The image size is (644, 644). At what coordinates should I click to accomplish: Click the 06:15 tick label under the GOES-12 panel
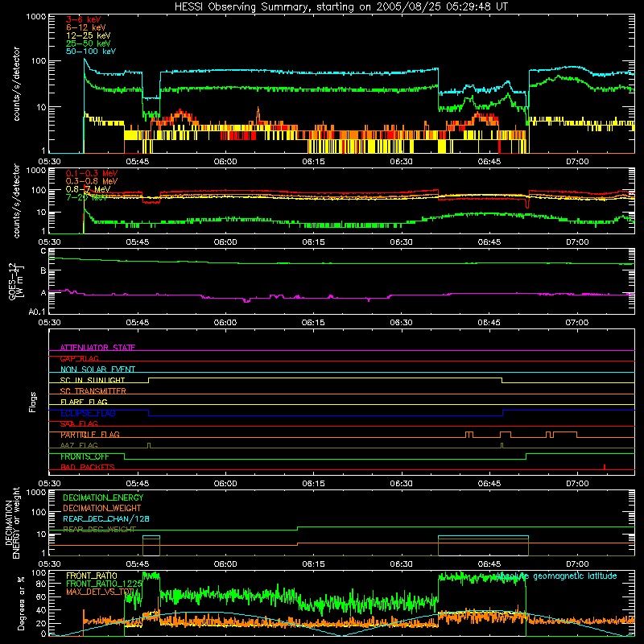[313, 323]
